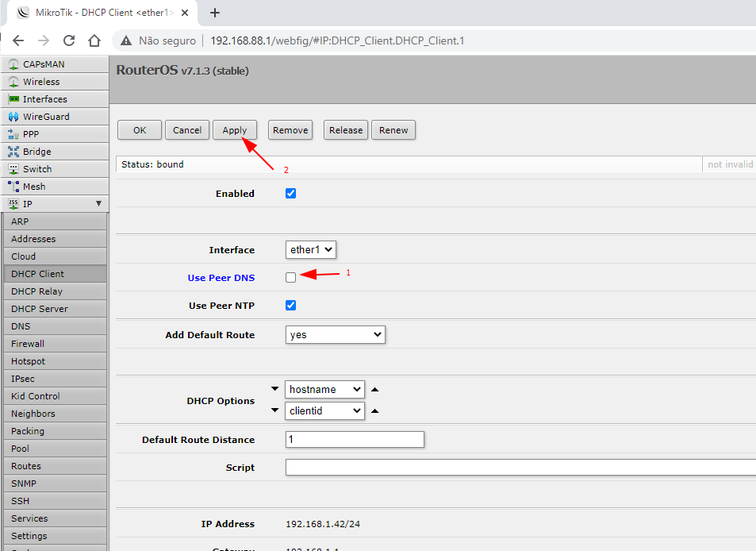Open ARP in IP menu
Screen dimensions: 756x551
point(55,222)
